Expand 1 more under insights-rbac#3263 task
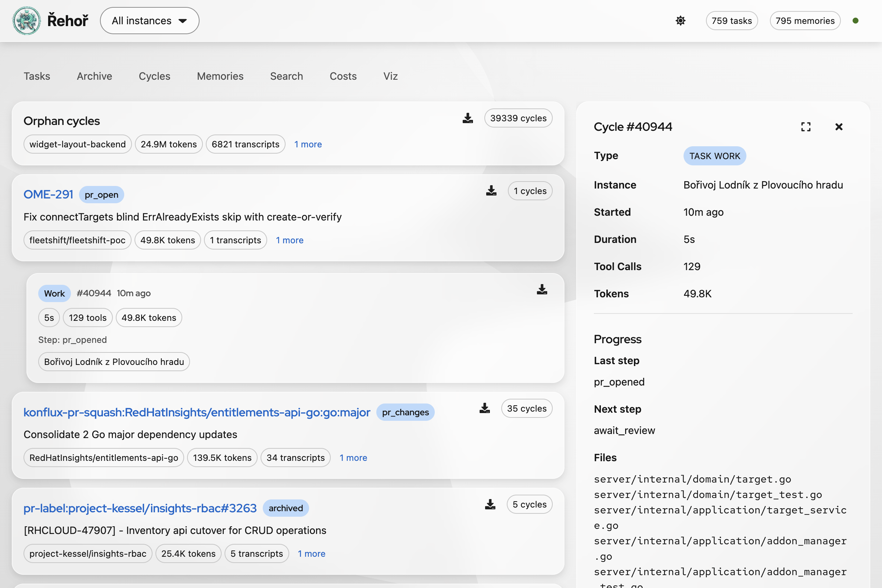This screenshot has width=882, height=588. [x=311, y=554]
